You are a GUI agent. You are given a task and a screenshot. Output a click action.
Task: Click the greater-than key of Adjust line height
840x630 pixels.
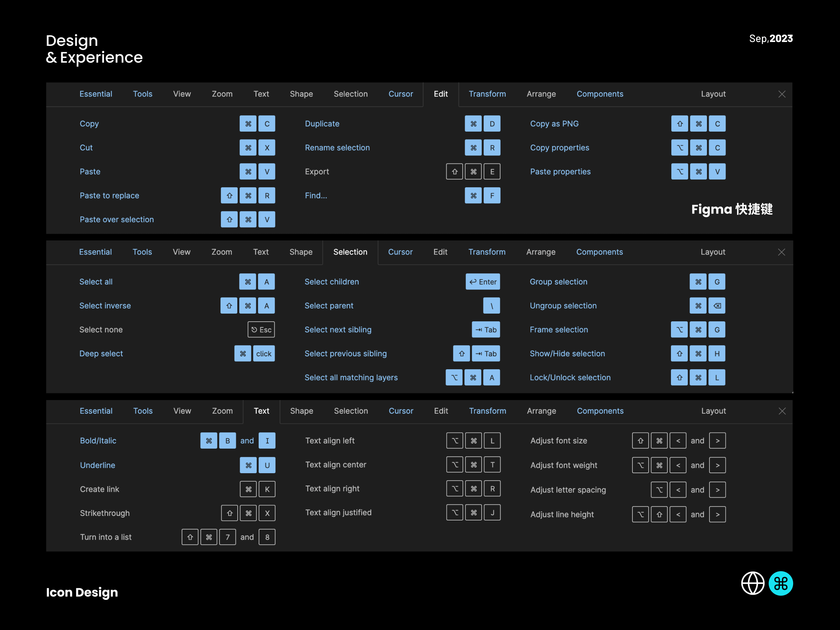pyautogui.click(x=717, y=514)
